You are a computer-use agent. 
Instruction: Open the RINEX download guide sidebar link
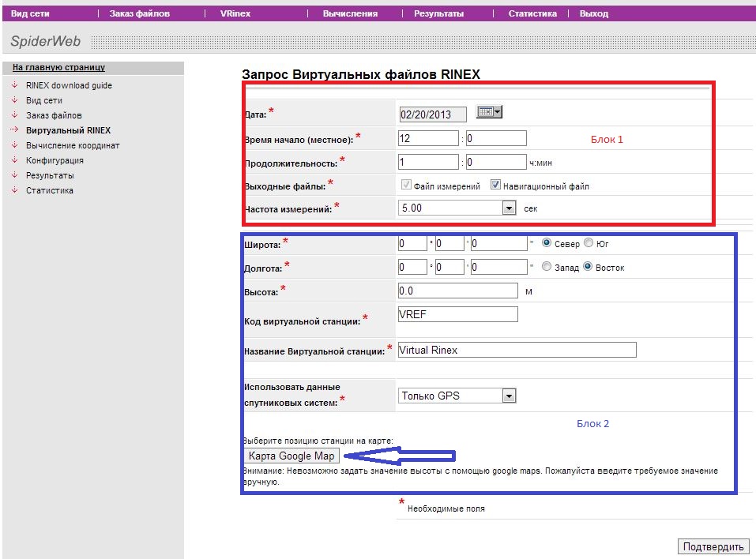click(x=69, y=85)
